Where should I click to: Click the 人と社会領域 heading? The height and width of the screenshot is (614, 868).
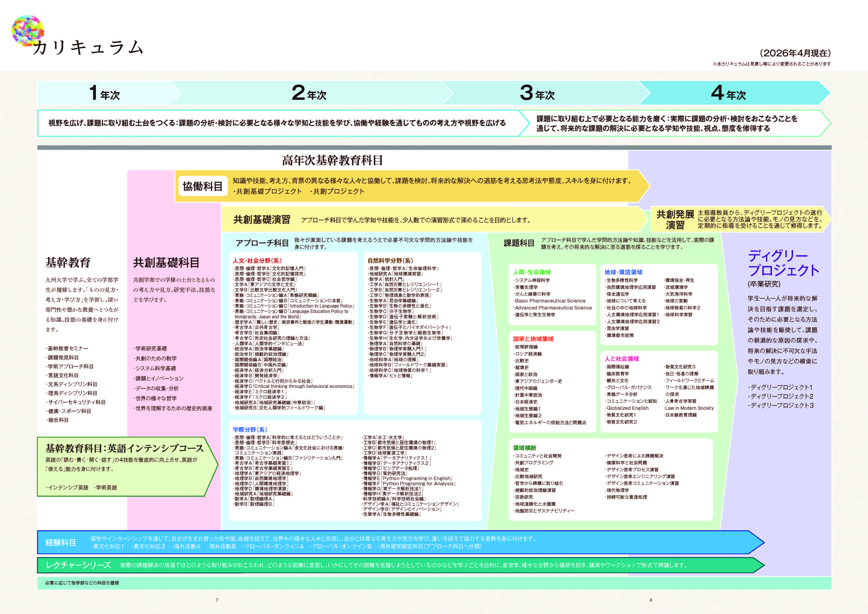click(621, 359)
